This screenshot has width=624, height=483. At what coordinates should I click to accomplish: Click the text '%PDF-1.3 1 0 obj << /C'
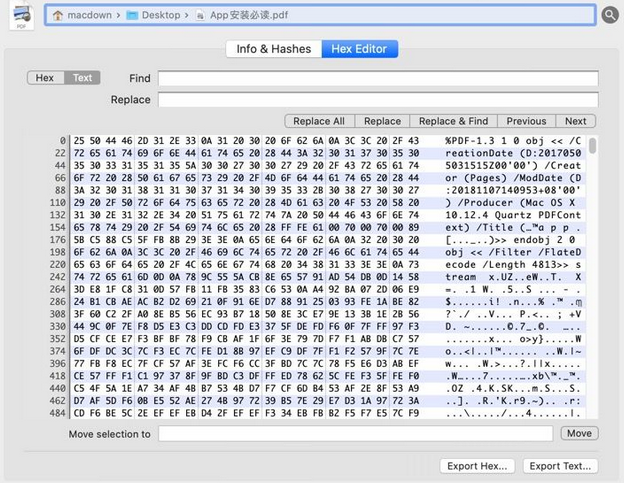513,141
